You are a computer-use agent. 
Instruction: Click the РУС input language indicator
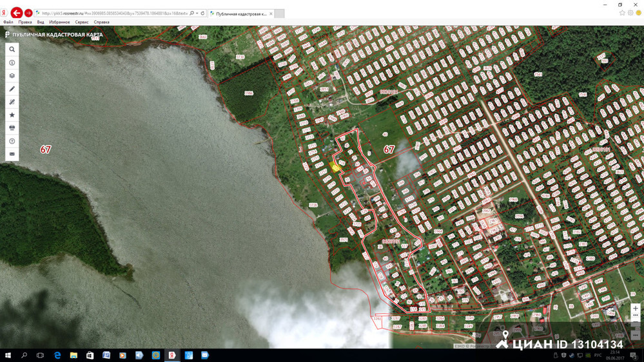point(598,356)
